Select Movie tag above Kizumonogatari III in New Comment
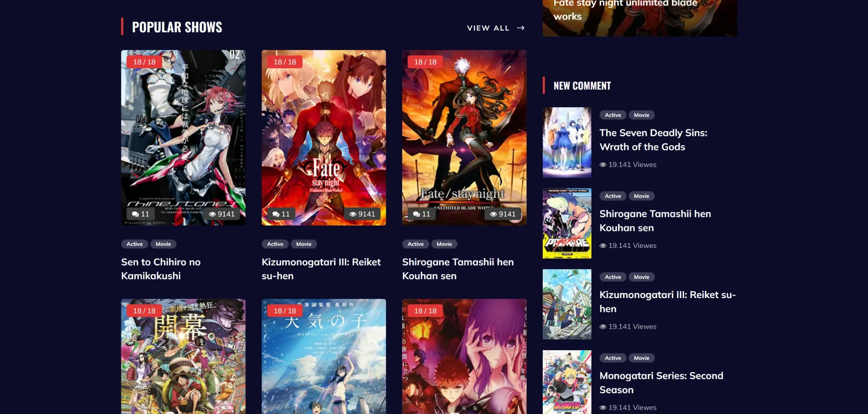The width and height of the screenshot is (868, 414). pos(642,277)
